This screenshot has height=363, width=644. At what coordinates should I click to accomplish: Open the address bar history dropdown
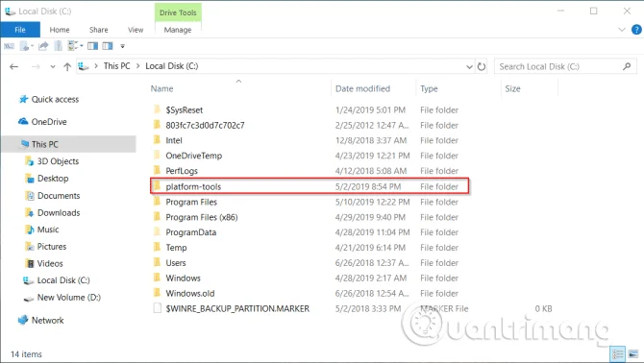pyautogui.click(x=469, y=66)
